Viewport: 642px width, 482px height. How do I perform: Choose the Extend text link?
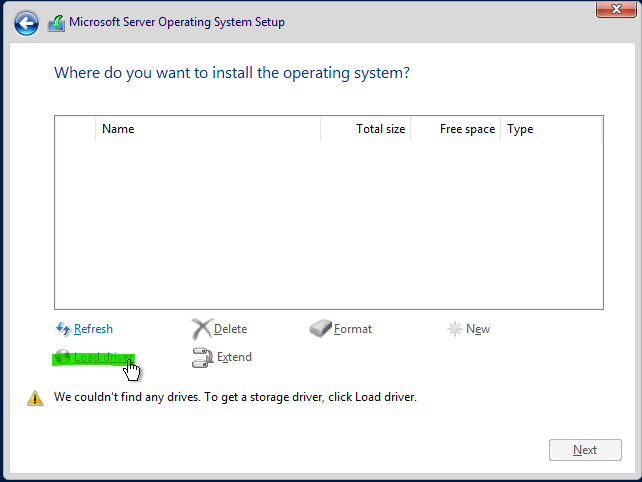tap(234, 357)
